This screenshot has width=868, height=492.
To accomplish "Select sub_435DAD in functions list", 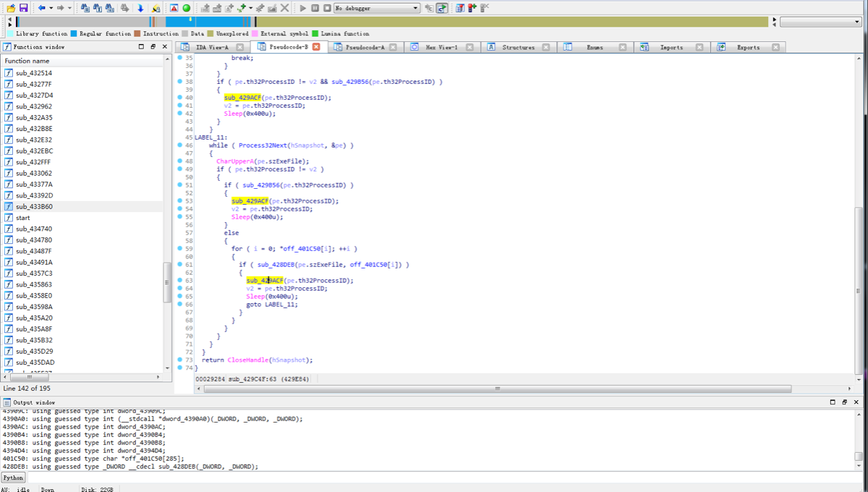I will click(82, 362).
